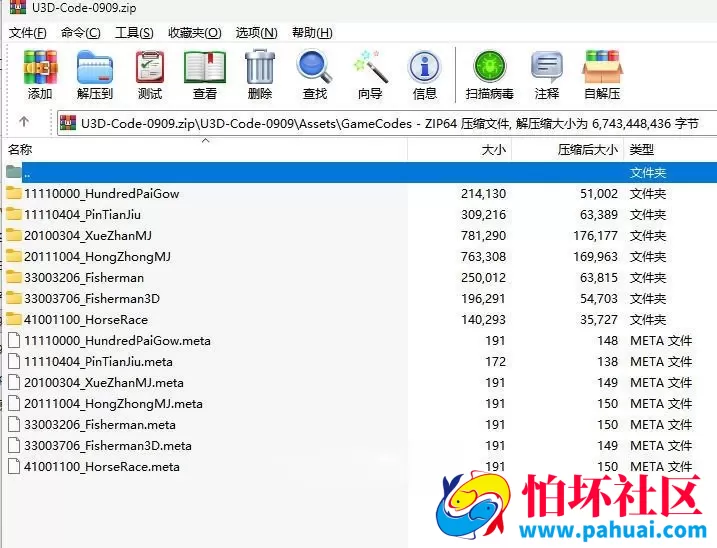Open the 工具(S) menu

click(x=134, y=33)
